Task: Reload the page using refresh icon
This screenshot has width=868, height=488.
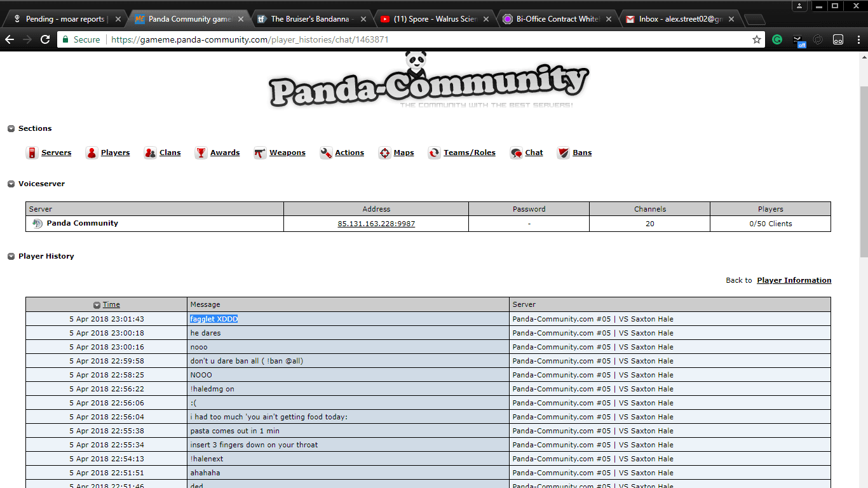Action: pos(45,39)
